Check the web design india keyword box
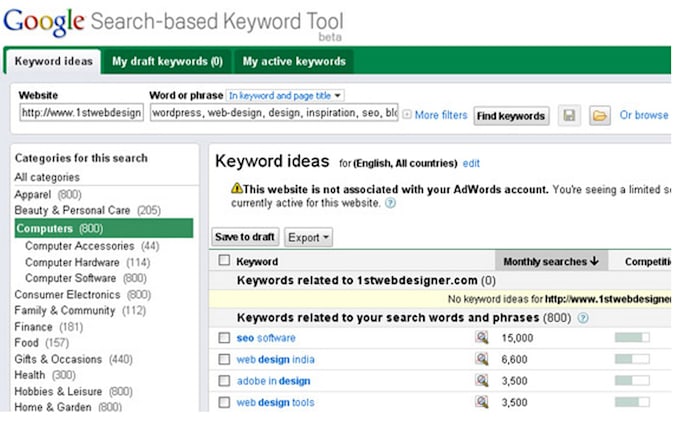This screenshot has width=680, height=424. coord(224,360)
